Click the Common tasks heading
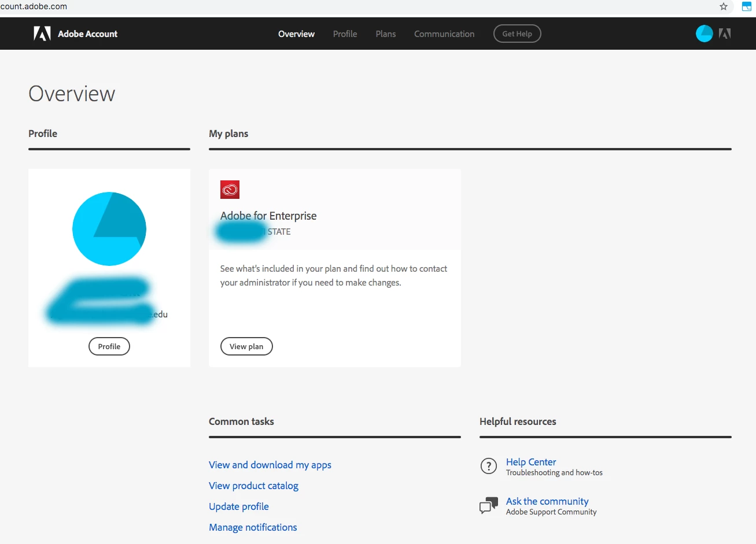Viewport: 756px width, 544px height. coord(241,421)
